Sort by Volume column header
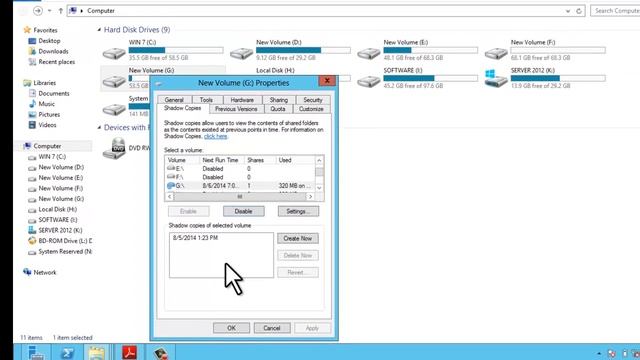 [x=182, y=160]
